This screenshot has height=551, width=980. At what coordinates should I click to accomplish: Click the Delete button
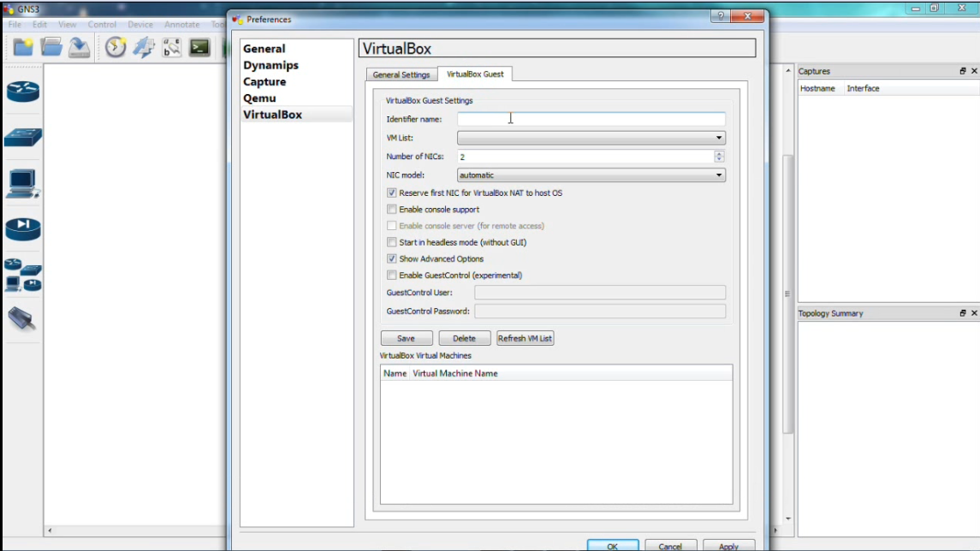point(465,338)
